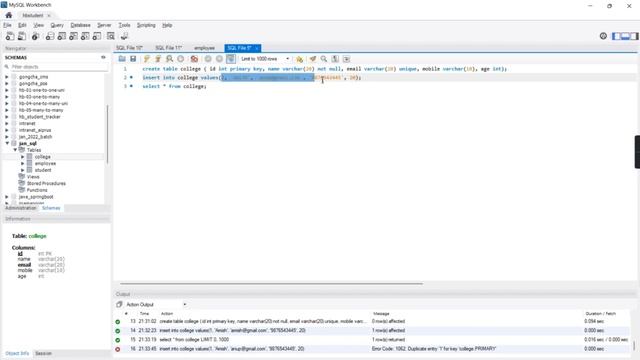Toggle the auto-commit mode button
This screenshot has width=640, height=360.
(231, 59)
